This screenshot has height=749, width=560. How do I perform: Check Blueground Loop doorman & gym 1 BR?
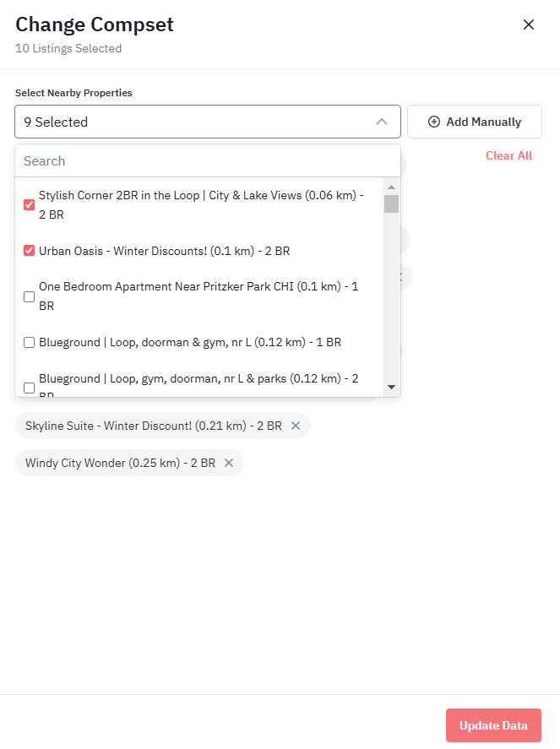30,343
